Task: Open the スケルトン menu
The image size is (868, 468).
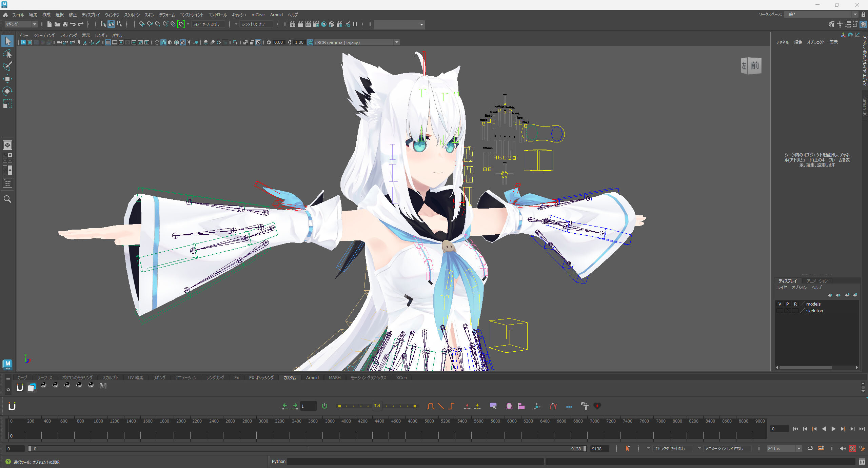Action: coord(132,15)
